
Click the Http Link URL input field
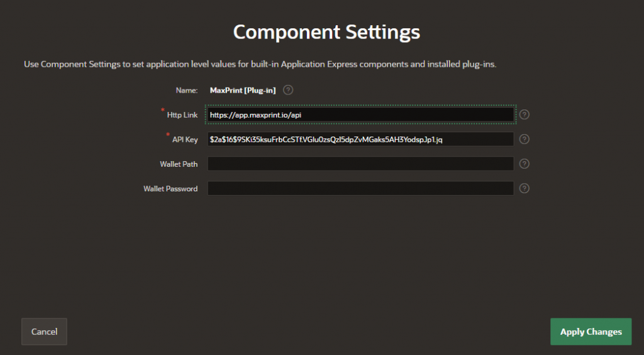pyautogui.click(x=360, y=115)
